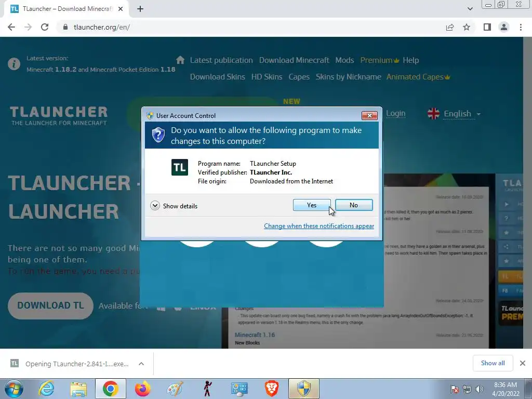Viewport: 532px width, 399px height.
Task: Open the download item options chevron
Action: 141,364
